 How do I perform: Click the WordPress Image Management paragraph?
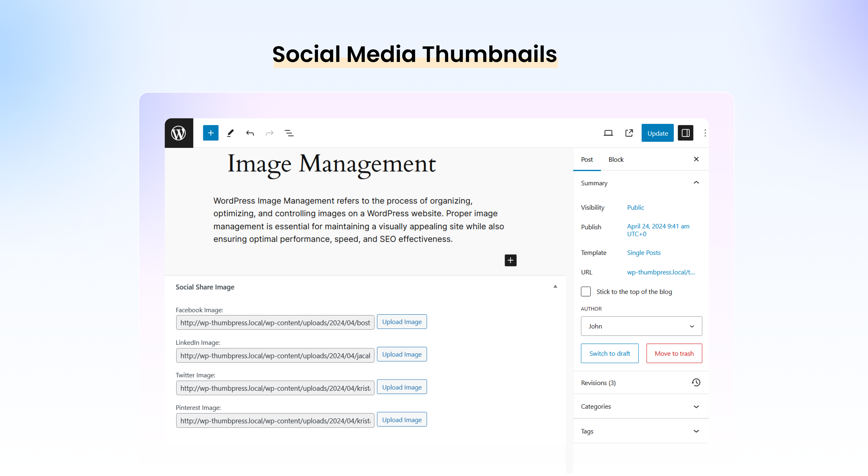click(x=359, y=220)
